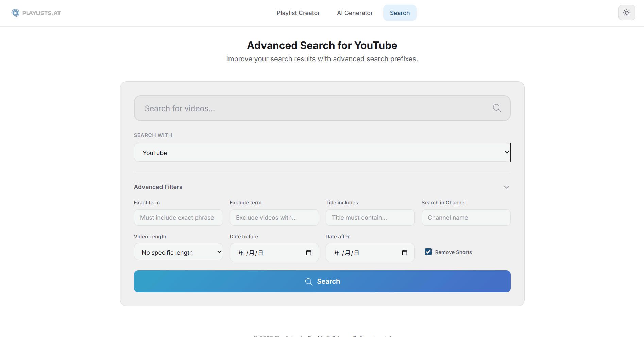
Task: Go to the Playlist Creator page
Action: click(298, 13)
